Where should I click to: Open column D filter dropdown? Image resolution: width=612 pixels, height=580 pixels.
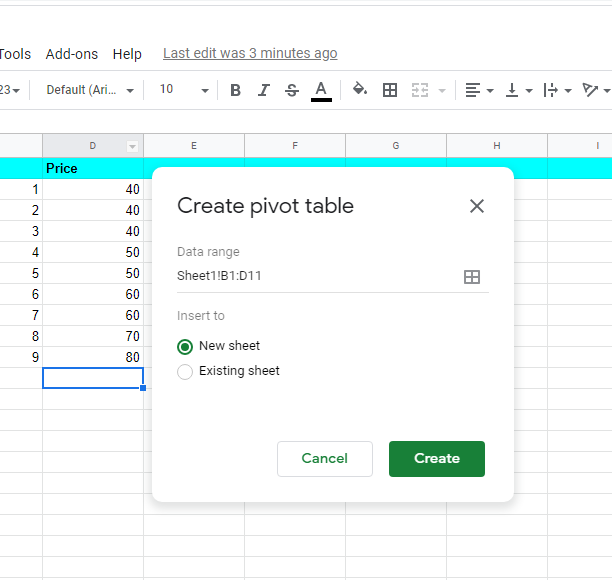click(132, 147)
